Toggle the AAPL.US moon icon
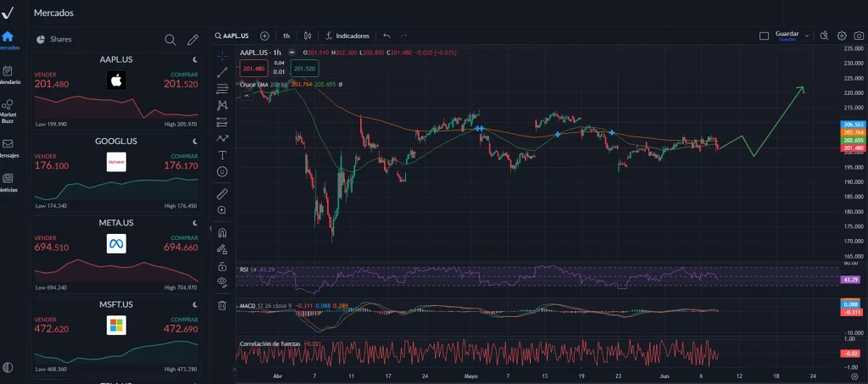868x384 pixels. pyautogui.click(x=195, y=59)
